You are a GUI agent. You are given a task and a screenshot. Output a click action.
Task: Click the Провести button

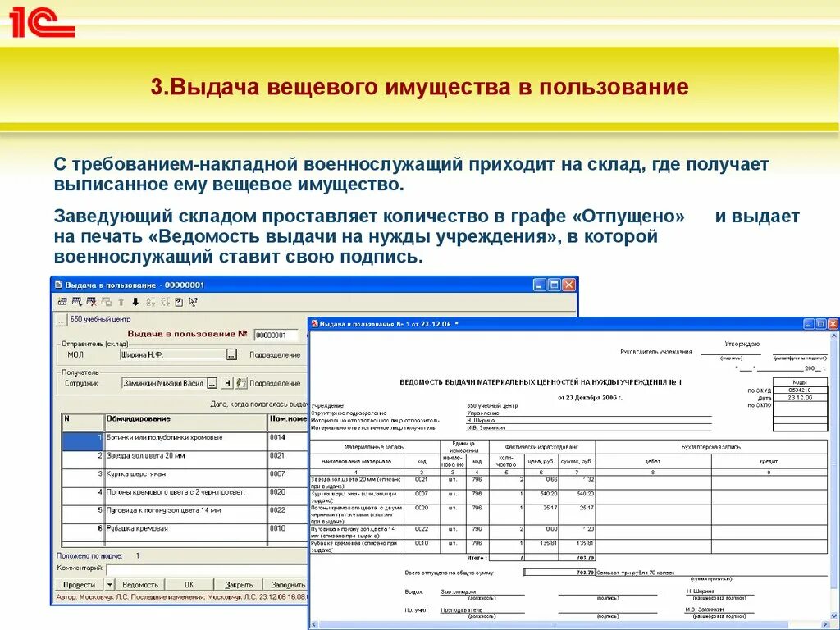[x=80, y=584]
